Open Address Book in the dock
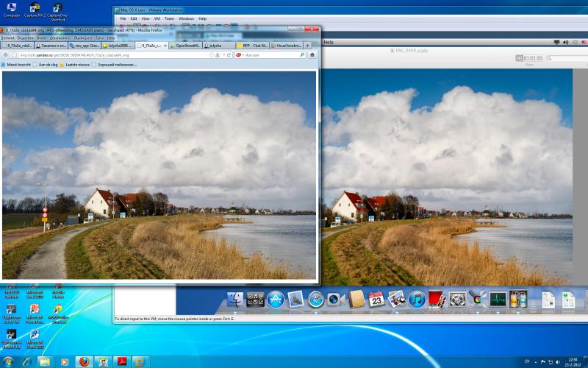Screen dimensions: 588x368 pyautogui.click(x=356, y=300)
